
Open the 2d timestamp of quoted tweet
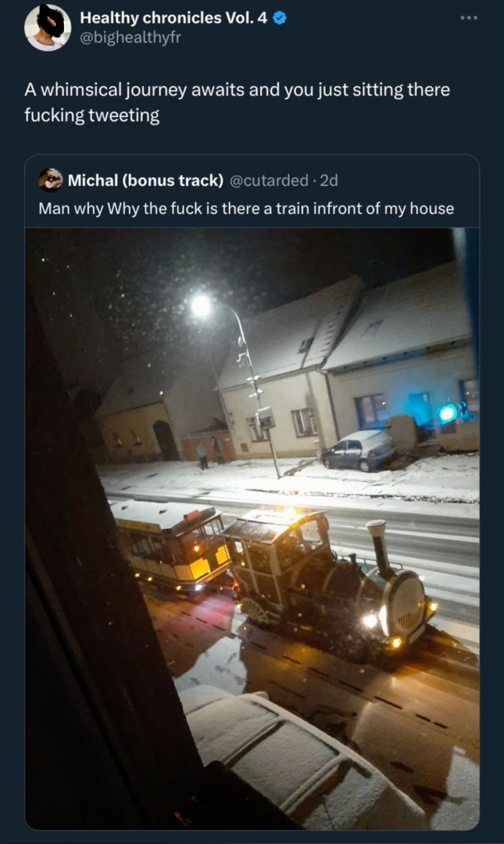tap(329, 181)
